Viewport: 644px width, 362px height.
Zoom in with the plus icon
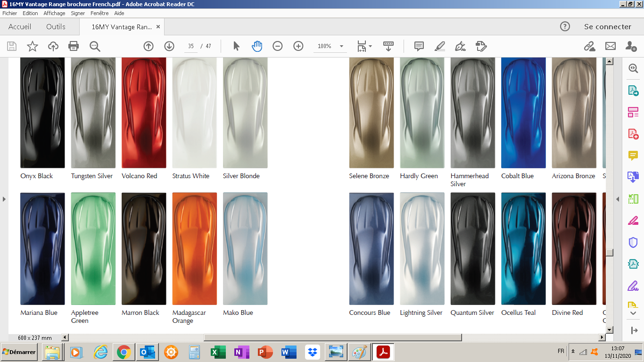click(298, 46)
